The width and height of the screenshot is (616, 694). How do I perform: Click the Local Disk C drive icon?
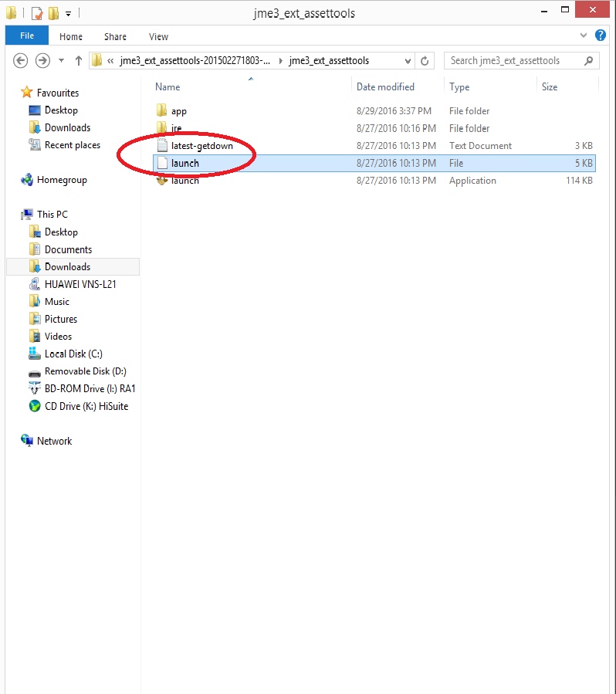(x=35, y=354)
